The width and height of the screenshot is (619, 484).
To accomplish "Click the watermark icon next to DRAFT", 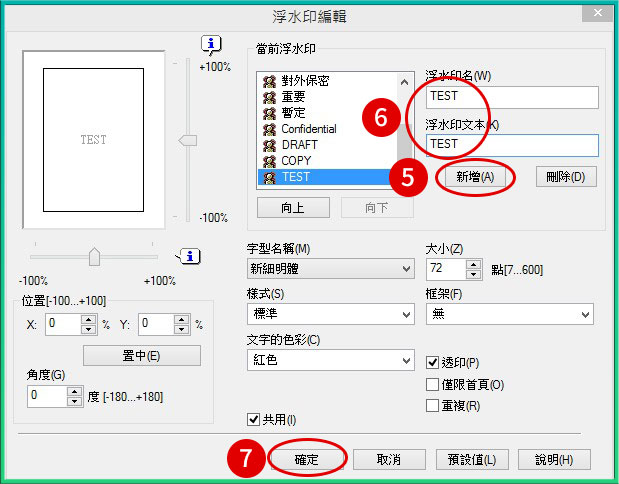I will (269, 145).
